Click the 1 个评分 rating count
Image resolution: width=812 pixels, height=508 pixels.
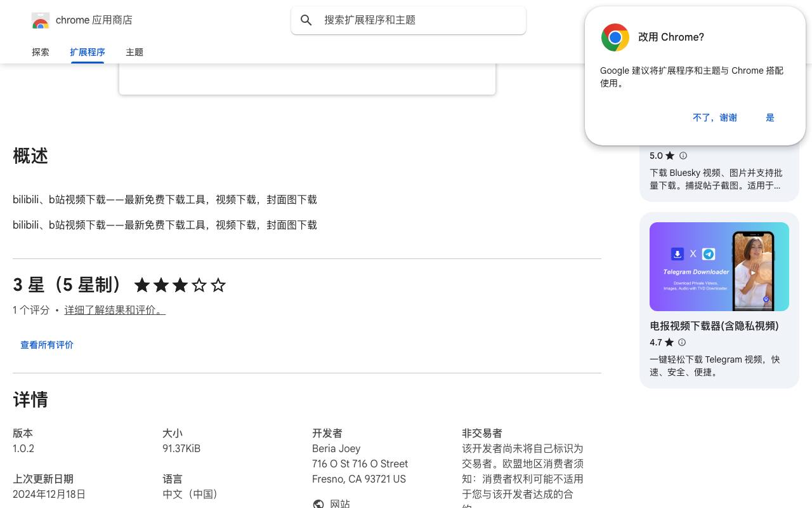31,310
